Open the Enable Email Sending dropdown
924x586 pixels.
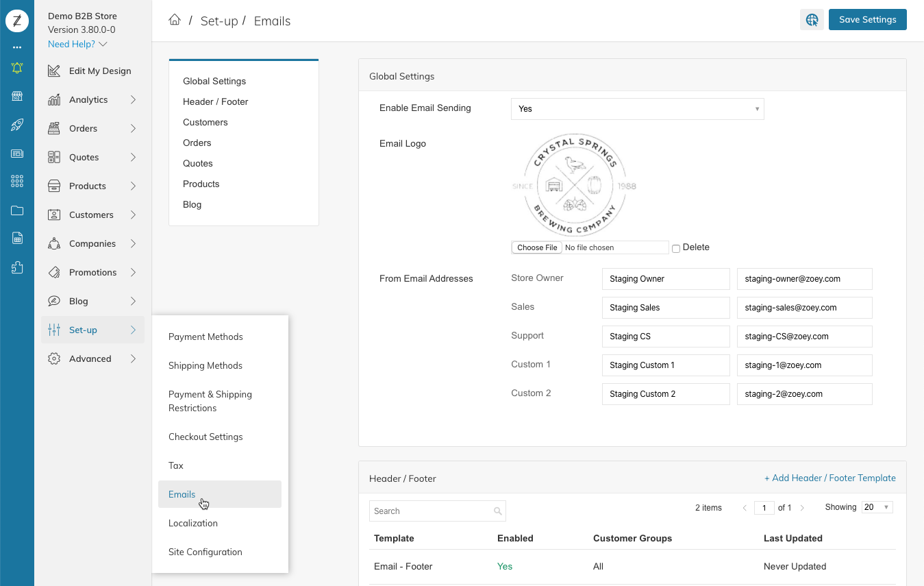pos(637,109)
